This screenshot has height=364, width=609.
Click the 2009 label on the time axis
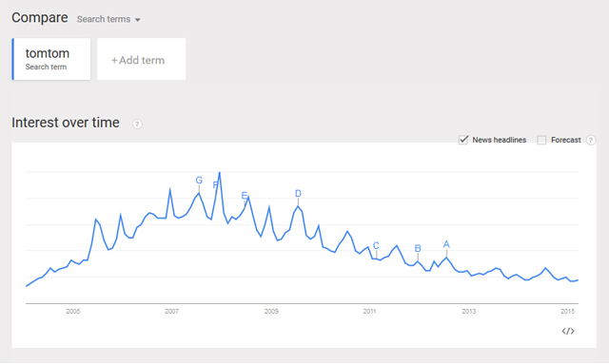pyautogui.click(x=271, y=311)
